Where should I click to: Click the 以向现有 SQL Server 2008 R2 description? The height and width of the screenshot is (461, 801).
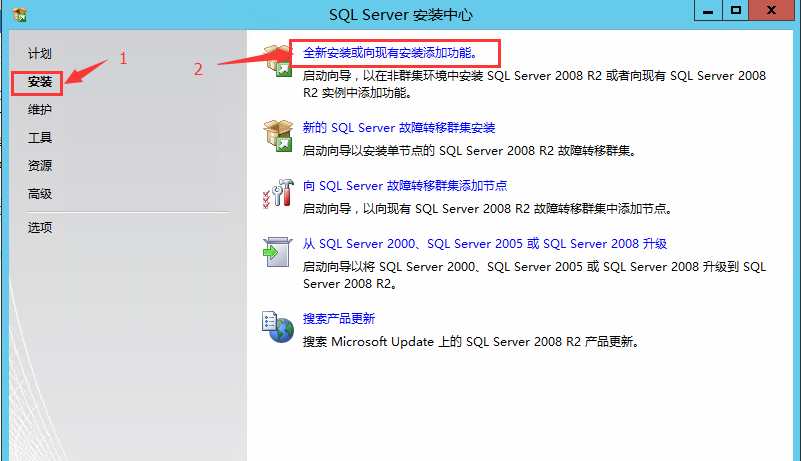click(x=487, y=209)
